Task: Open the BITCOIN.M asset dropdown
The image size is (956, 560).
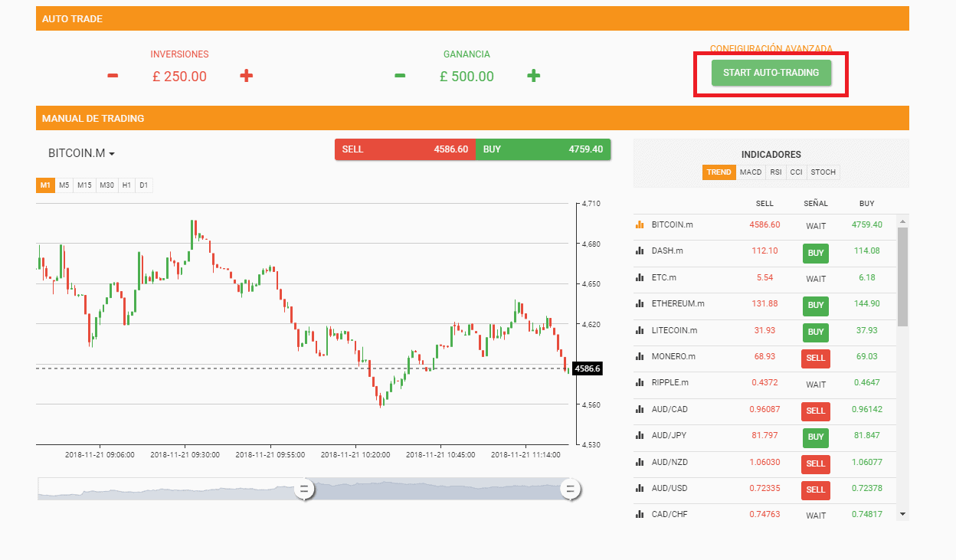Action: (81, 153)
